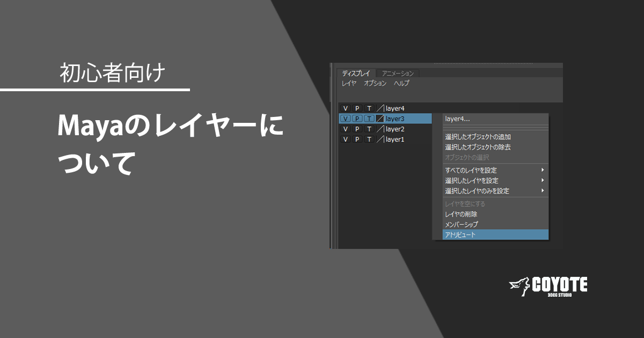Toggle P playback box on layer4
Screen dimensions: 644x338
pyautogui.click(x=357, y=108)
